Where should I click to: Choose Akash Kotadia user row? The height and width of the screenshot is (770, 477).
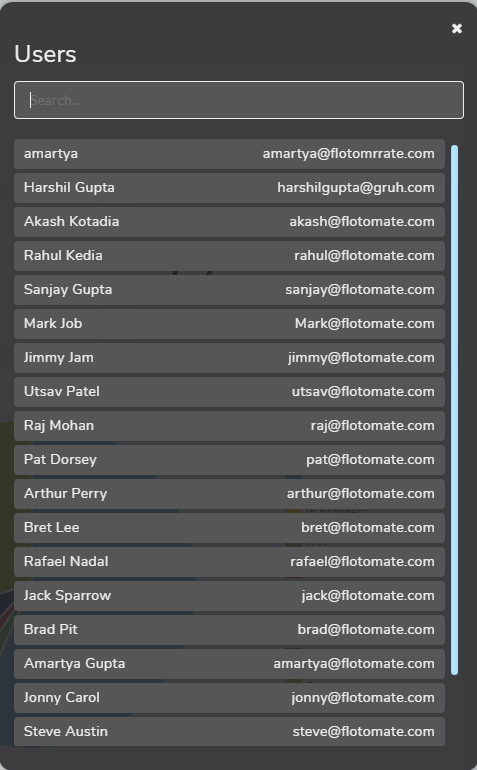tap(229, 221)
